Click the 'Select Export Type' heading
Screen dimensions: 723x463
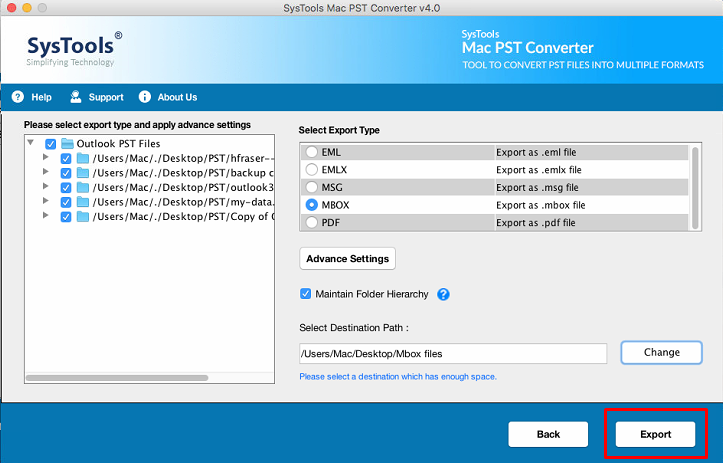pyautogui.click(x=339, y=130)
